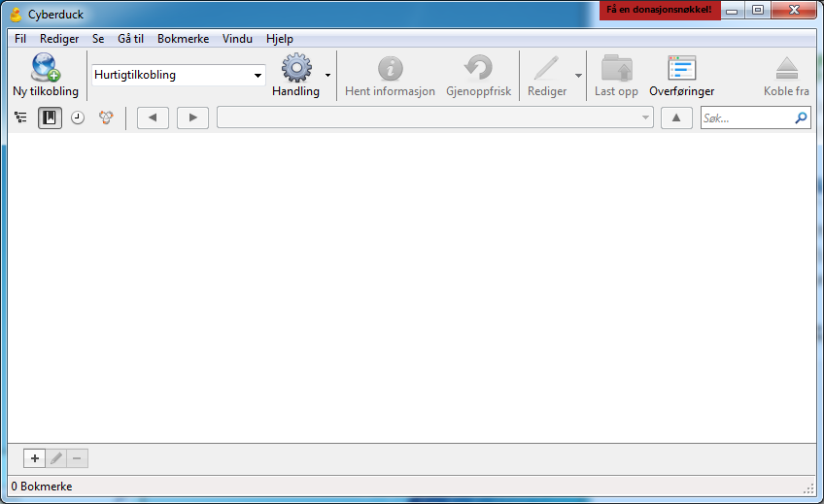Show Bonjour services view

coord(106,118)
